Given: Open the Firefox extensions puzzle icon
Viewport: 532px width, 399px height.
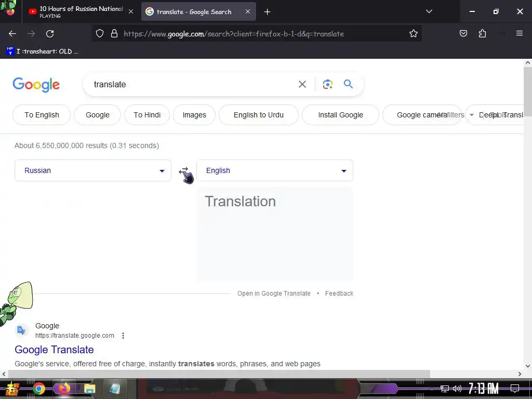Looking at the screenshot, I should (x=482, y=34).
